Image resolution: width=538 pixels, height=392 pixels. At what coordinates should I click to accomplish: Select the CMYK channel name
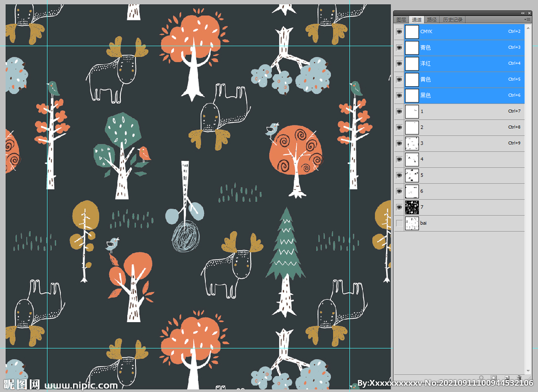coord(426,32)
